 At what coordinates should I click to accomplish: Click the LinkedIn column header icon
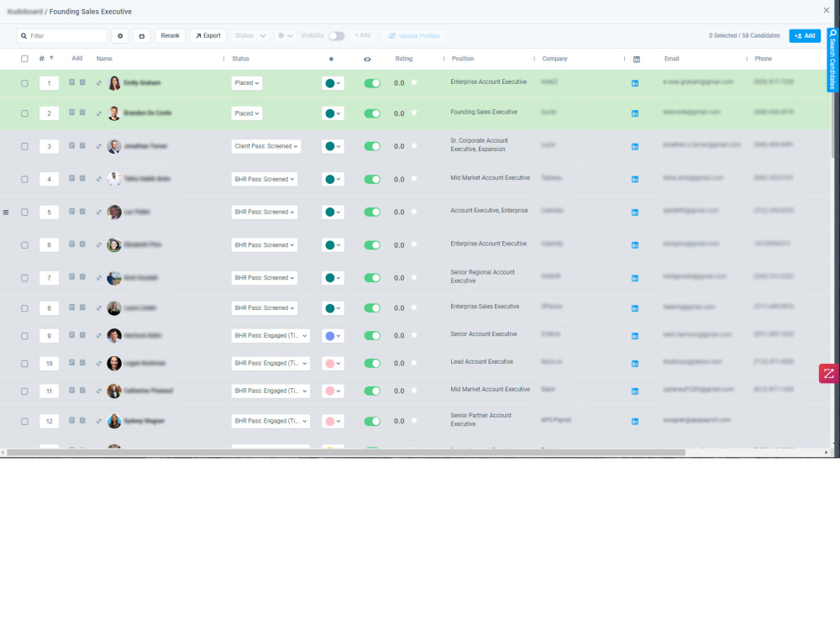[x=637, y=60]
